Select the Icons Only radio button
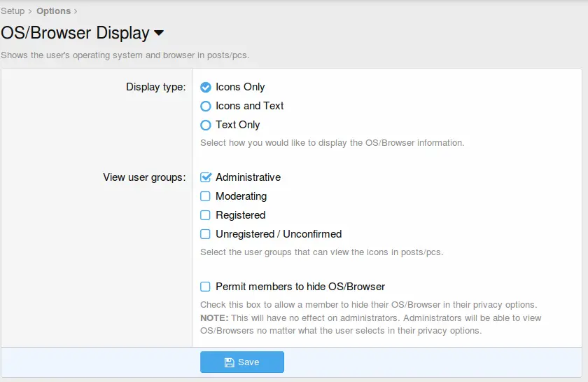Viewport: 588px width, 382px height. coord(206,88)
